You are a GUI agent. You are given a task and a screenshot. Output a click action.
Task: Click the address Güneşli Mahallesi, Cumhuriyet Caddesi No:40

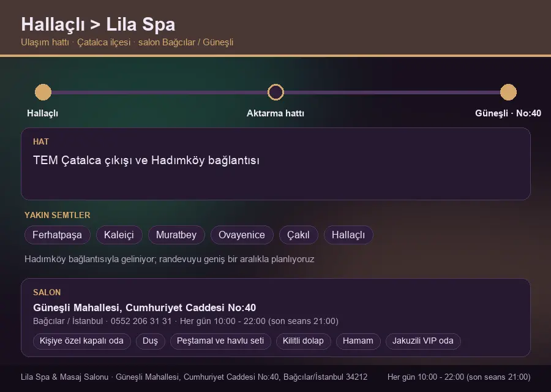[144, 307]
